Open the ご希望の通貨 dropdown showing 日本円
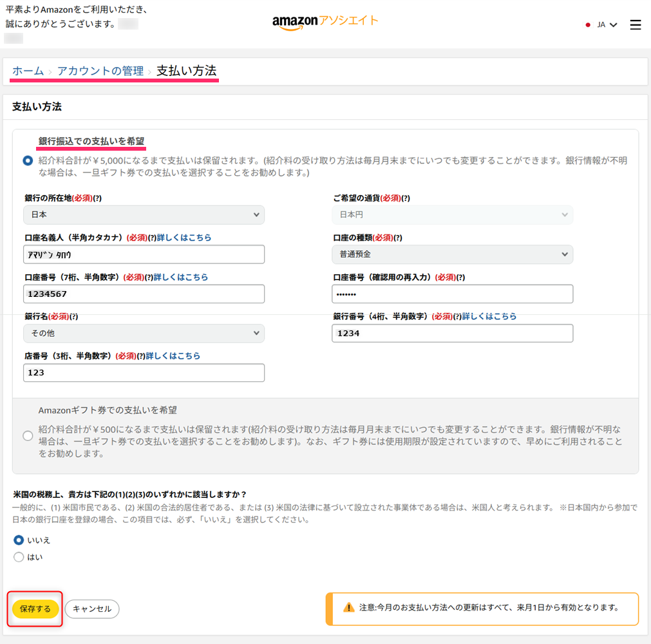 click(x=452, y=214)
